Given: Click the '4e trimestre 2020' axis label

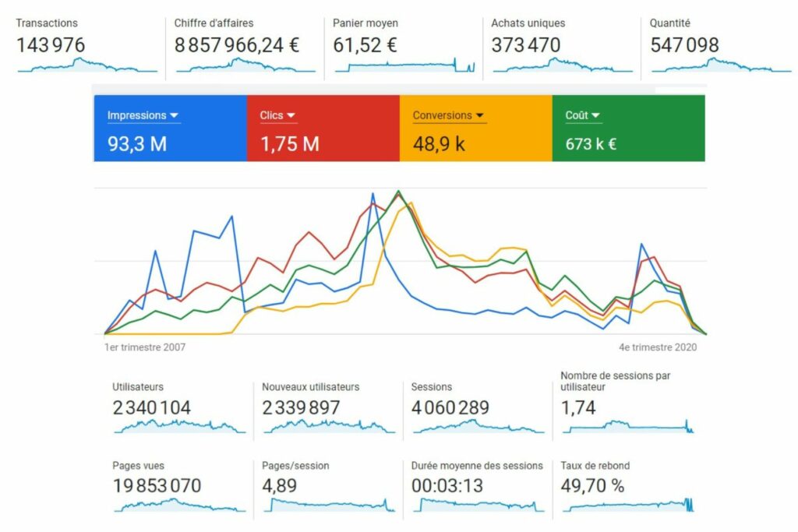Looking at the screenshot, I should [x=658, y=347].
